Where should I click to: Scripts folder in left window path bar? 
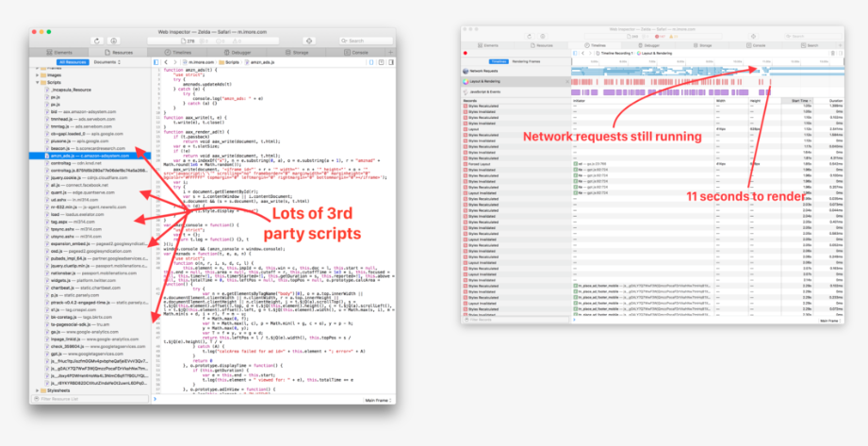click(x=229, y=62)
